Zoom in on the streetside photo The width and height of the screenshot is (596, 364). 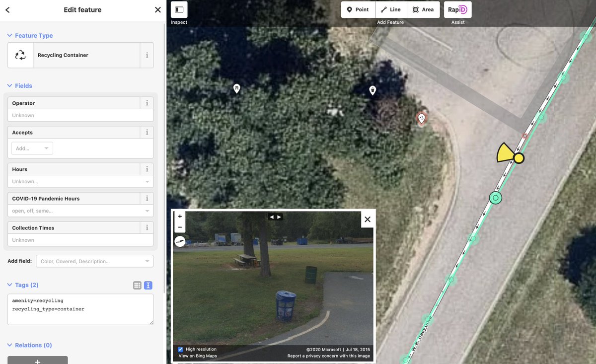pyautogui.click(x=180, y=216)
